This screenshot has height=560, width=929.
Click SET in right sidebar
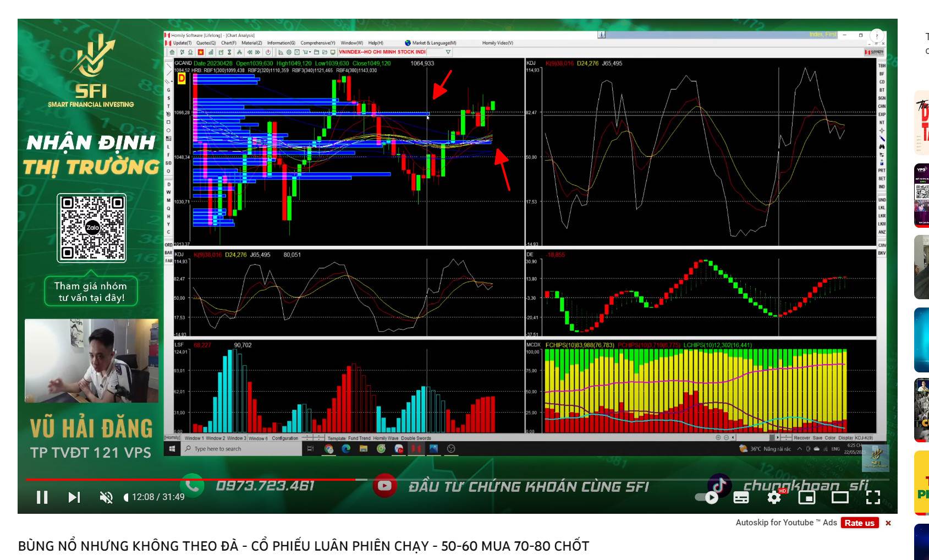point(882,179)
